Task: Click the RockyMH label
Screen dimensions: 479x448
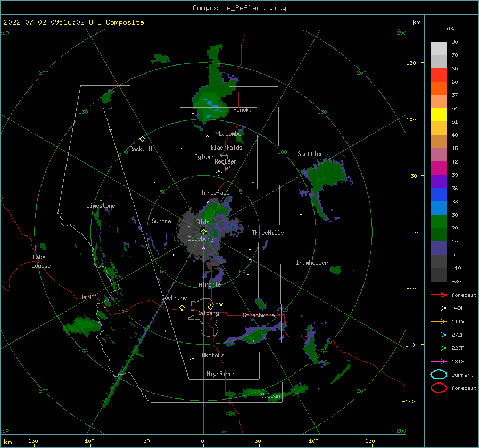Action: point(141,149)
